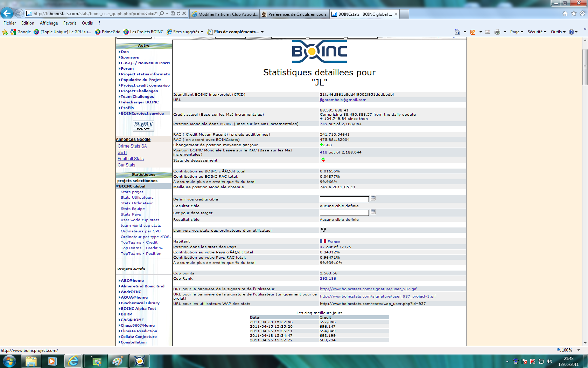Open the Paint taskbar icon
The height and width of the screenshot is (368, 588).
point(118,361)
